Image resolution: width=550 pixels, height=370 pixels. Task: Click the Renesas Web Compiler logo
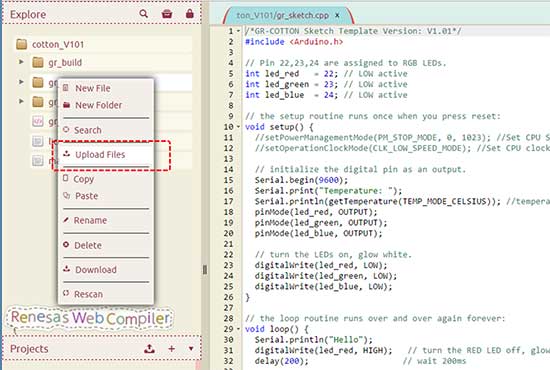(x=90, y=318)
